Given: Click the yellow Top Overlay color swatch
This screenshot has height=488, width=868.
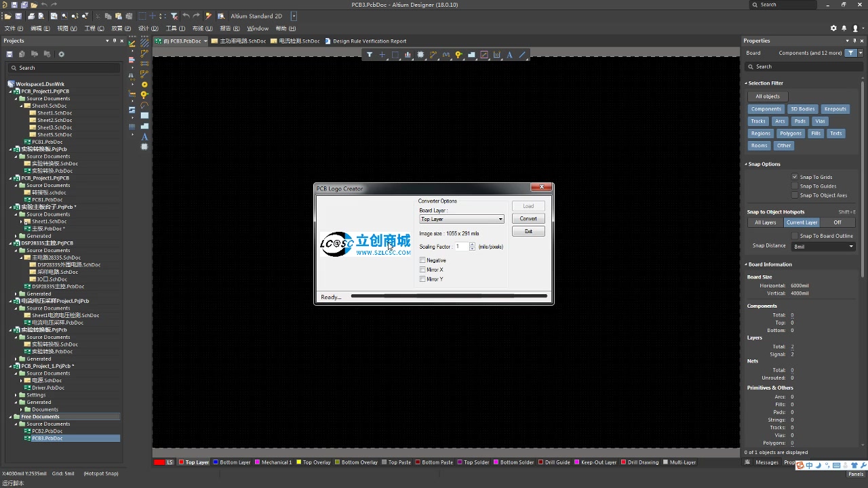Looking at the screenshot, I should coord(299,462).
